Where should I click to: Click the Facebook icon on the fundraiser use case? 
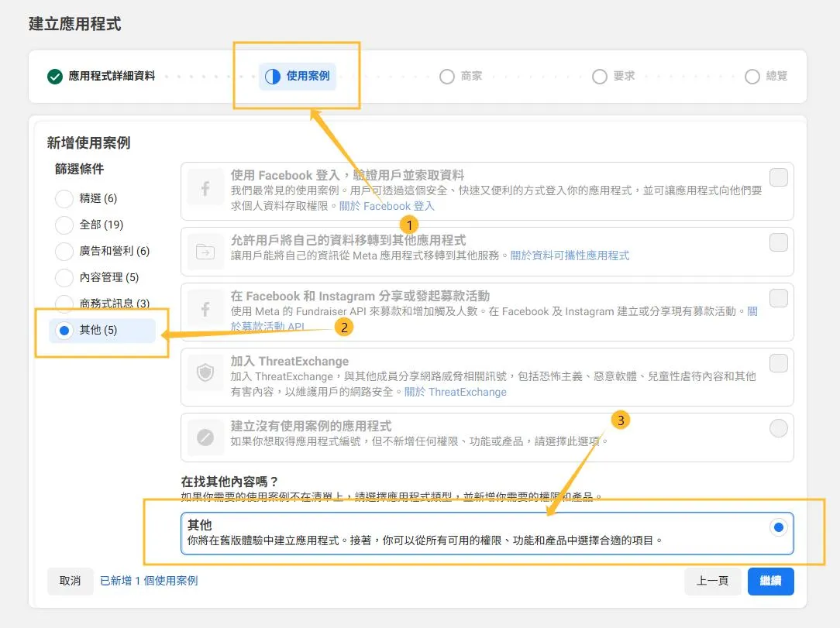205,311
